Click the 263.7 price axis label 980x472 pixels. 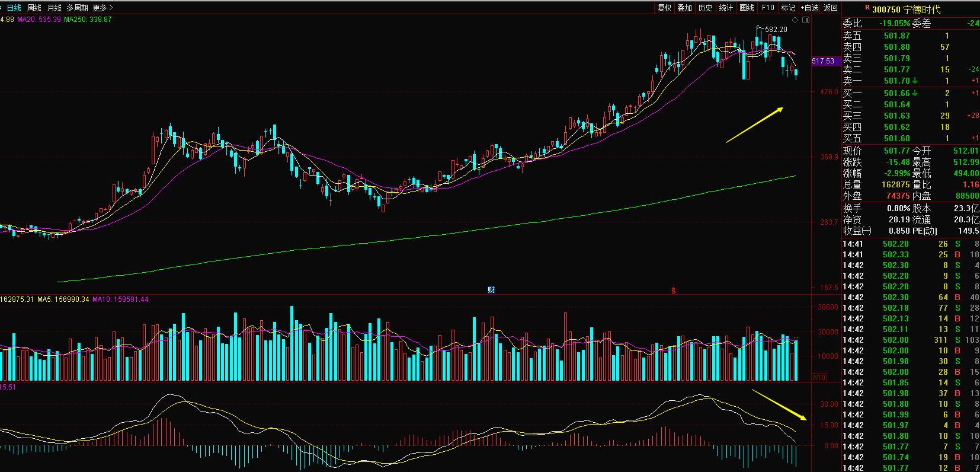829,222
